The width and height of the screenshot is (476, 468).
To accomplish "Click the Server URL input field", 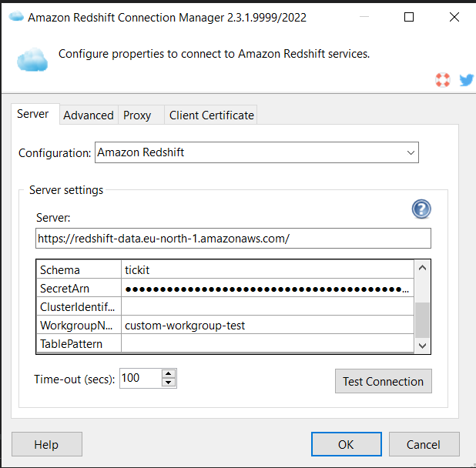I will 233,239.
